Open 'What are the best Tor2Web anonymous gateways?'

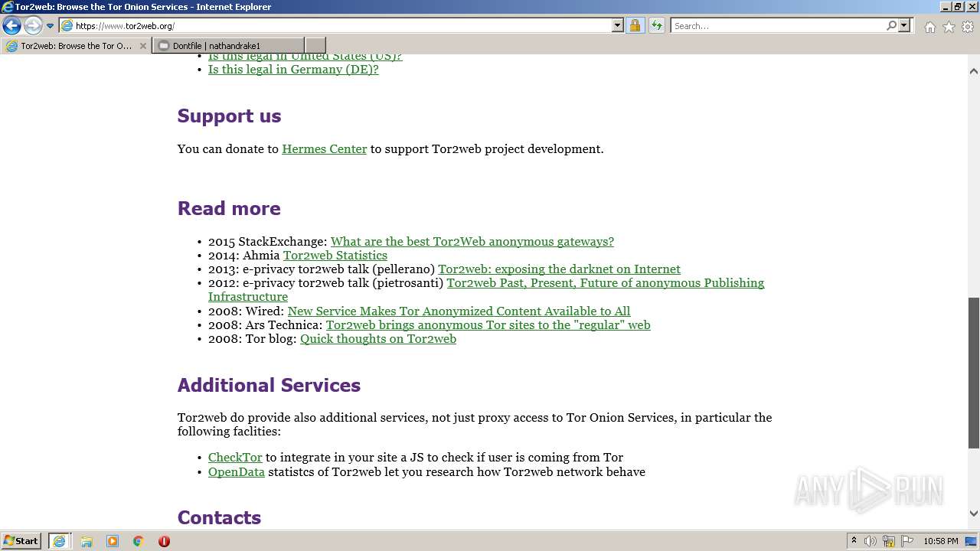pyautogui.click(x=472, y=241)
